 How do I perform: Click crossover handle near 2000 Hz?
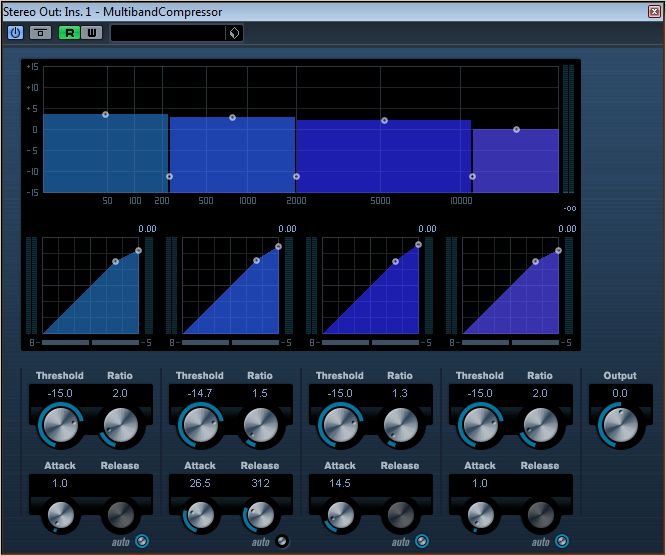coord(296,176)
